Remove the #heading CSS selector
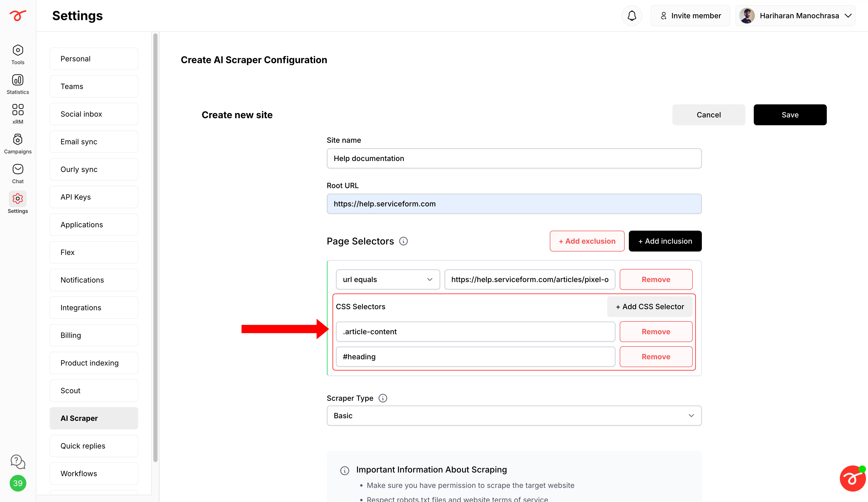 tap(656, 357)
